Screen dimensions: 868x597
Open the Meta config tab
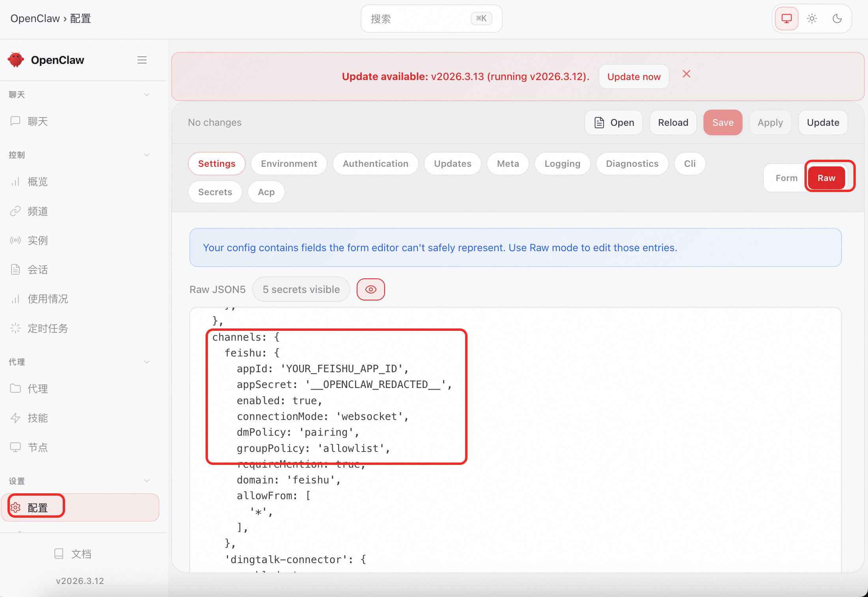pyautogui.click(x=508, y=164)
